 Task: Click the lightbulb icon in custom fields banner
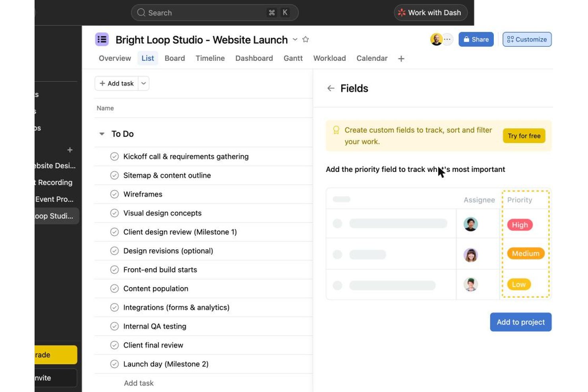pyautogui.click(x=336, y=130)
